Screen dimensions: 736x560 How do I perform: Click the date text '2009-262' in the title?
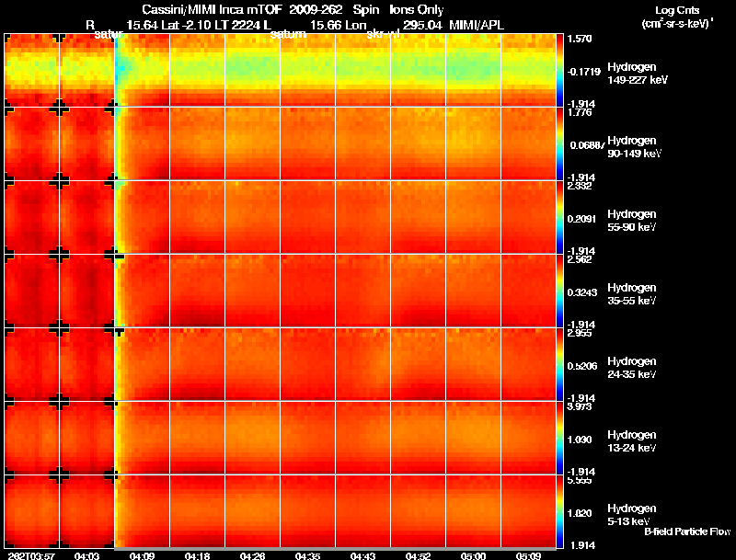point(316,9)
